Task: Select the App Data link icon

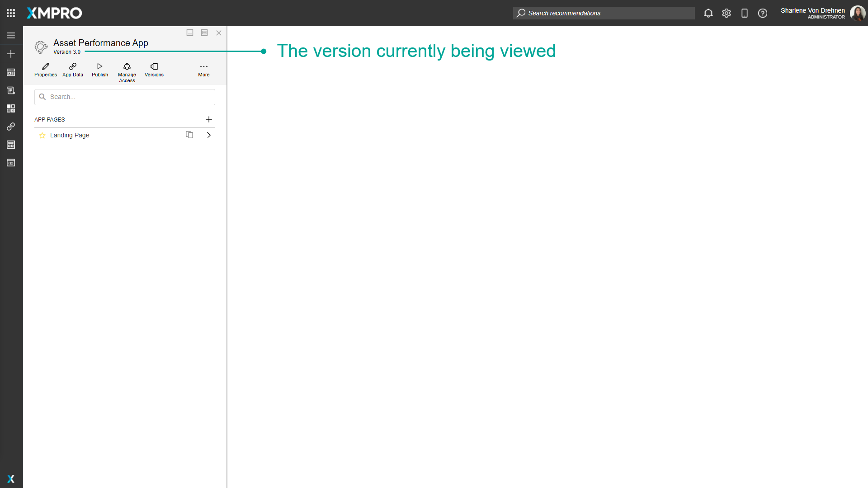Action: (x=72, y=69)
